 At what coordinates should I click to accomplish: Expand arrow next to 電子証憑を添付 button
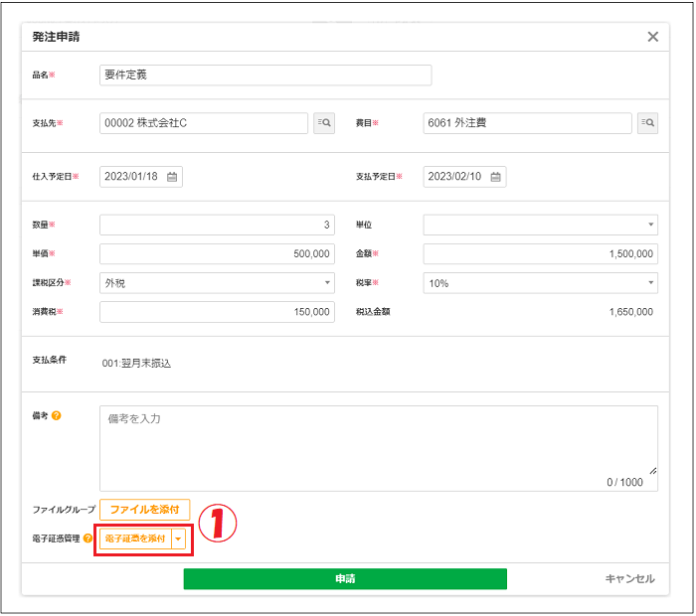tap(178, 539)
